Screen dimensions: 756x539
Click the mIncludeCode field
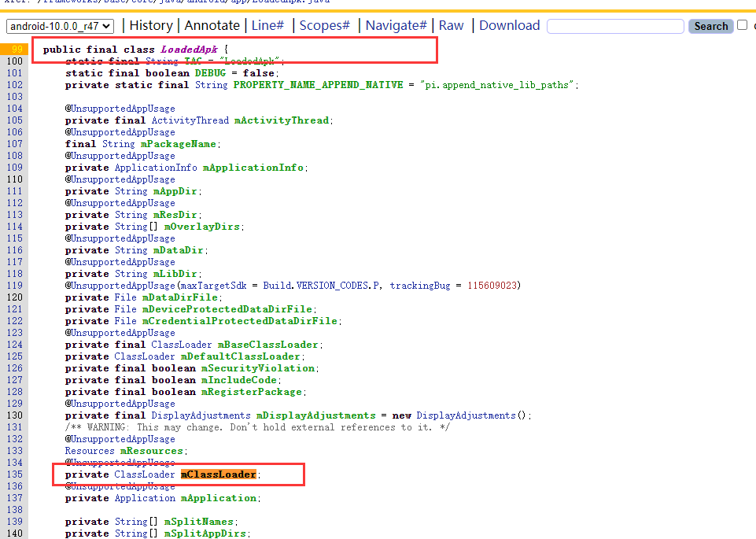238,380
